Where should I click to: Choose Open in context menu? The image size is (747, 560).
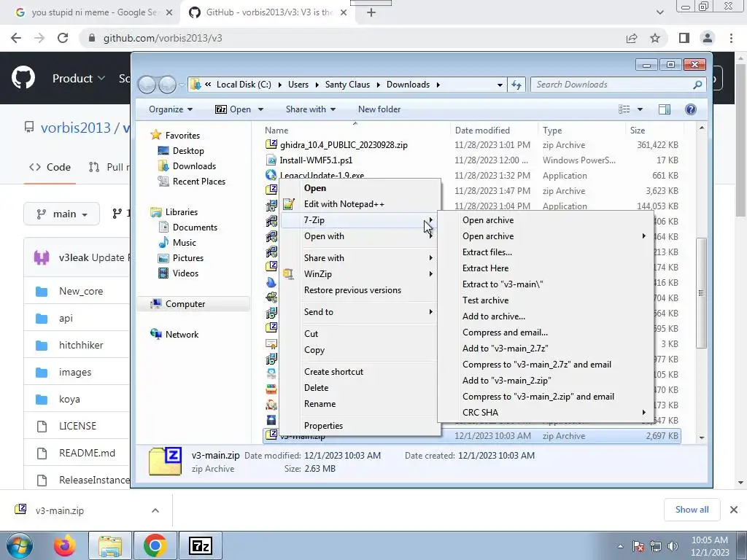click(315, 188)
